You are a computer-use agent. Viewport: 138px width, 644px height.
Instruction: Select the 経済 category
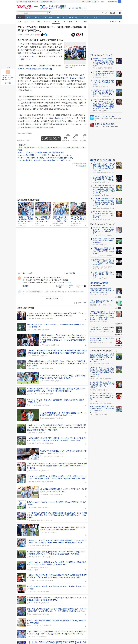[39, 22]
